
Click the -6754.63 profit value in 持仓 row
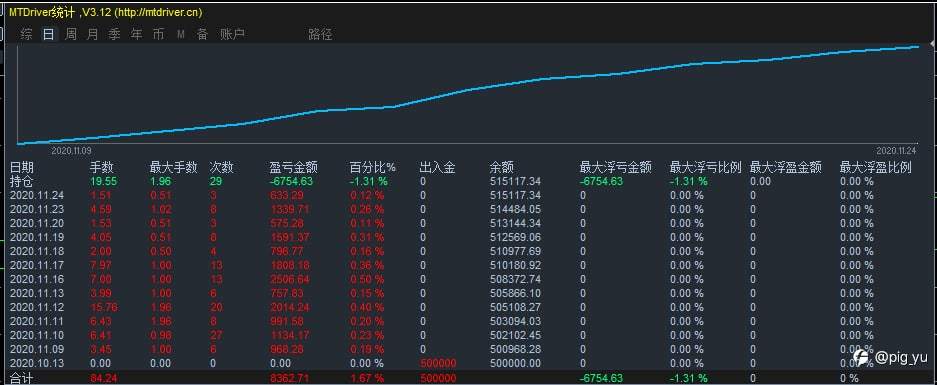pyautogui.click(x=291, y=181)
